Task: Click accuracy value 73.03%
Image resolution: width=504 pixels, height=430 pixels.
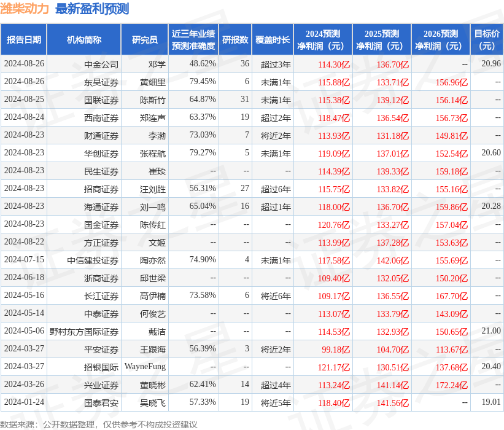Action: coord(203,135)
